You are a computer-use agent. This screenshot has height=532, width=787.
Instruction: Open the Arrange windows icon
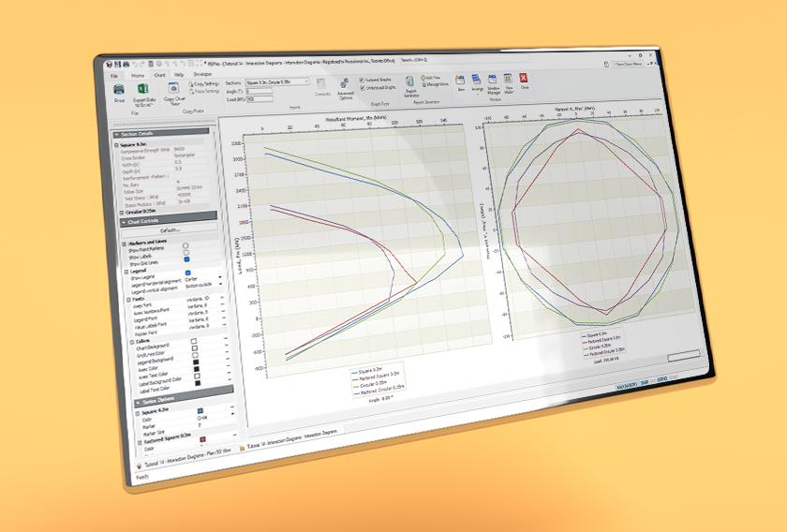pos(476,79)
